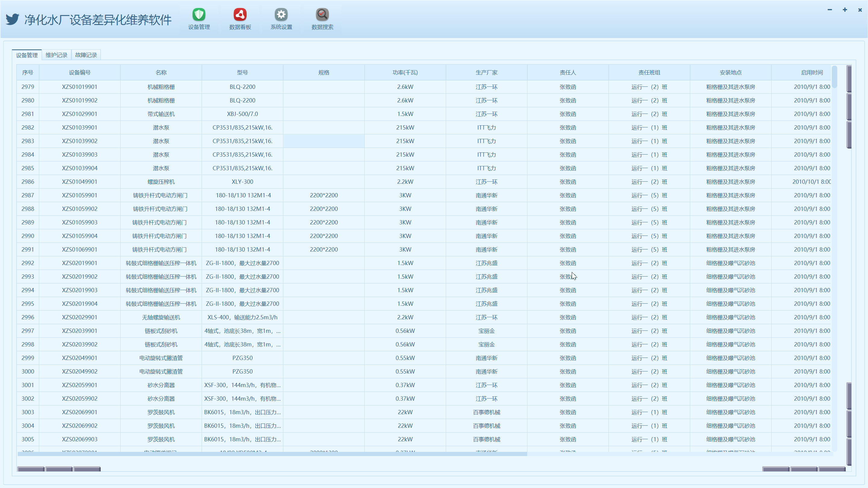
Task: Click the table's vertical scrollbar thumb
Action: click(x=834, y=77)
